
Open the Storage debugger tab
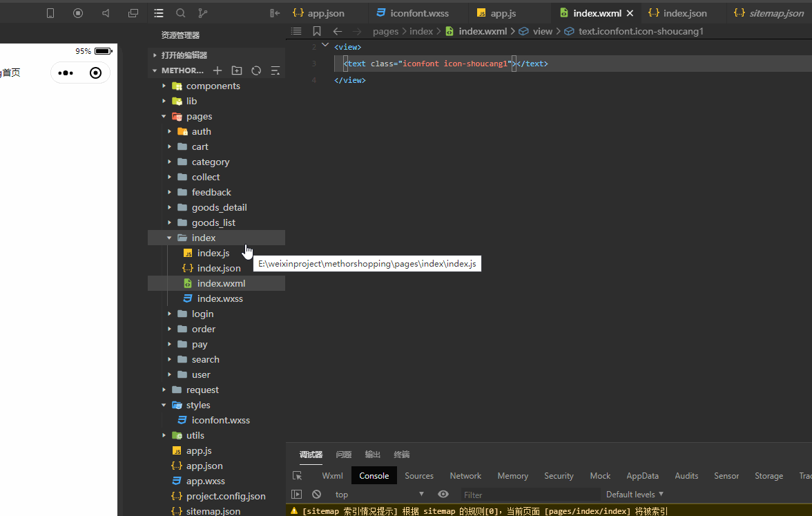[768, 475]
